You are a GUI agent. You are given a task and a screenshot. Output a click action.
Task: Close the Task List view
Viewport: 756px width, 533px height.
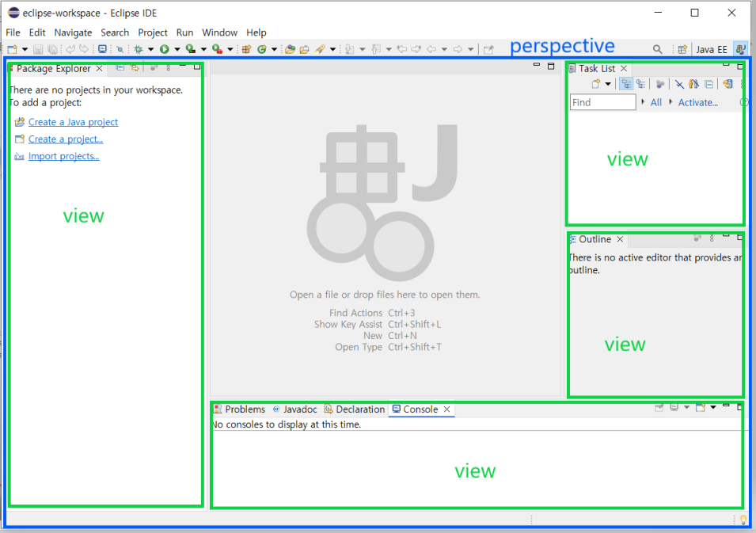(x=624, y=68)
